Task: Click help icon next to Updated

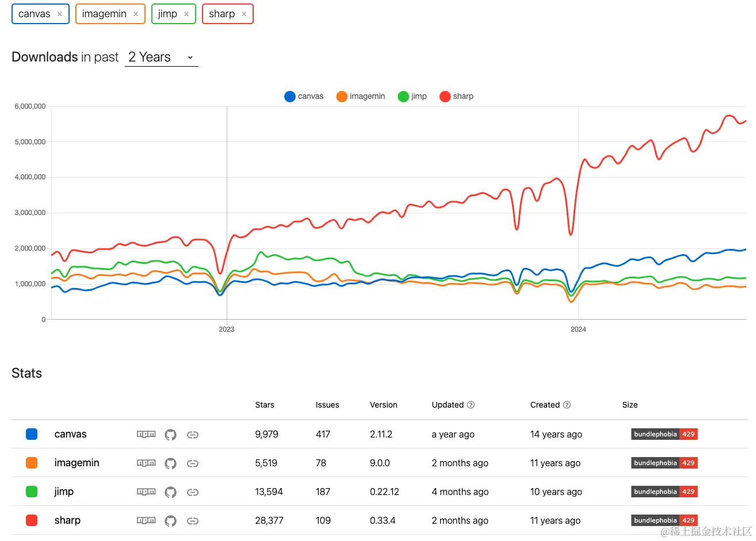Action: 471,405
